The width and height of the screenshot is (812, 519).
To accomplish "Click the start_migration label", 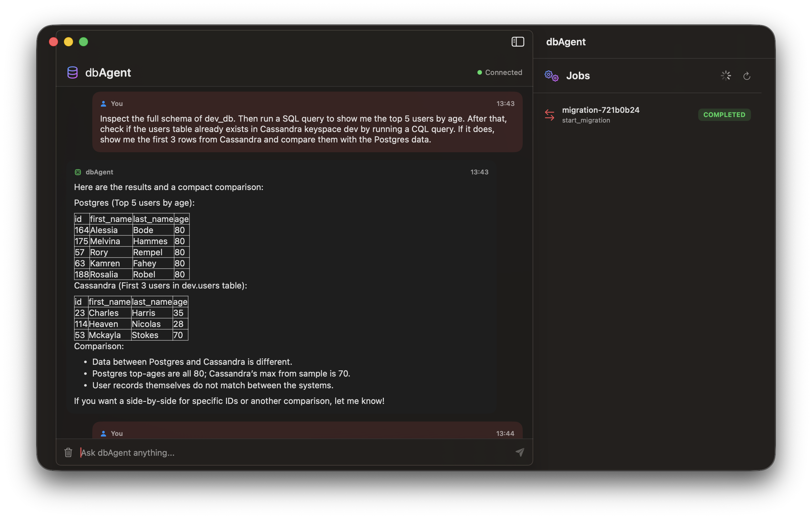I will pos(586,120).
